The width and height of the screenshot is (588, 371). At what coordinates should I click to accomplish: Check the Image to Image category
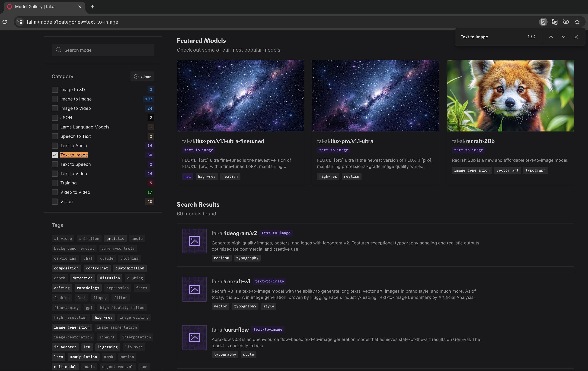(55, 99)
